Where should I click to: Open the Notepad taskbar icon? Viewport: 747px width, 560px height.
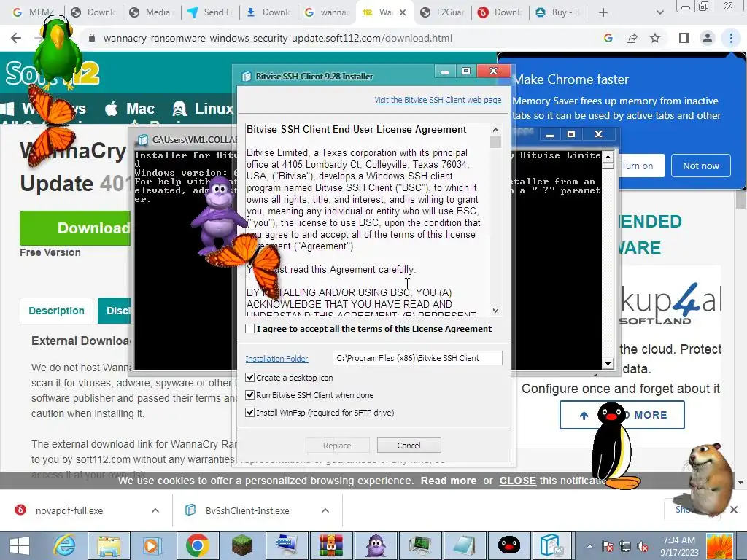[x=464, y=545]
